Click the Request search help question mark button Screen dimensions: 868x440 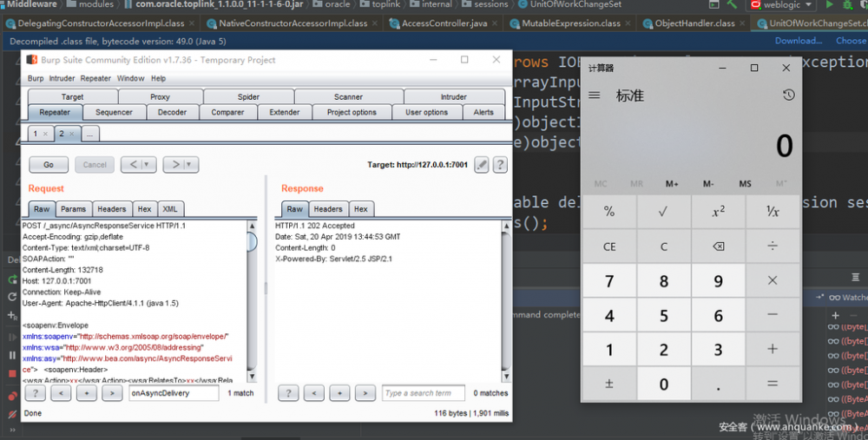(x=36, y=393)
